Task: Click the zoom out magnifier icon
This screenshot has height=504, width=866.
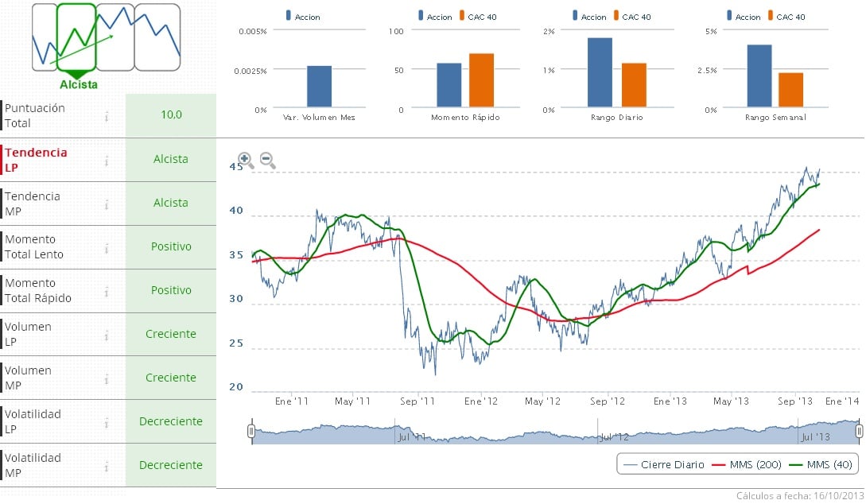Action: point(268,161)
